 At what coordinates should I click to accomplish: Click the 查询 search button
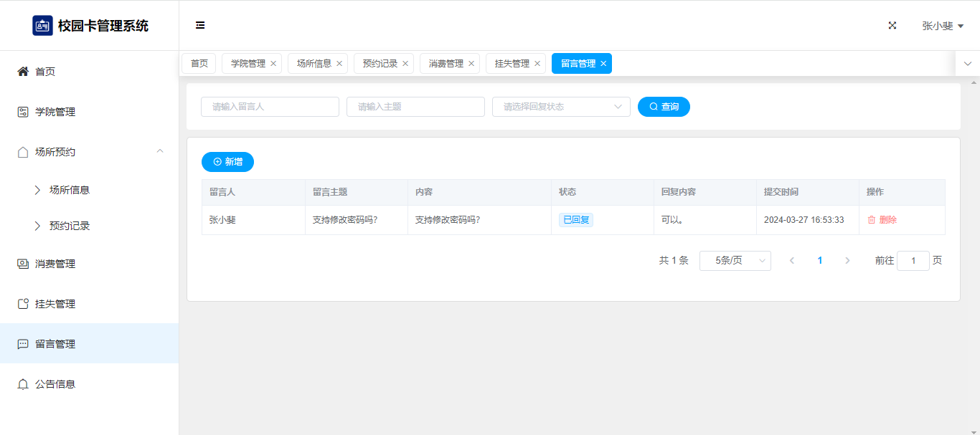664,107
